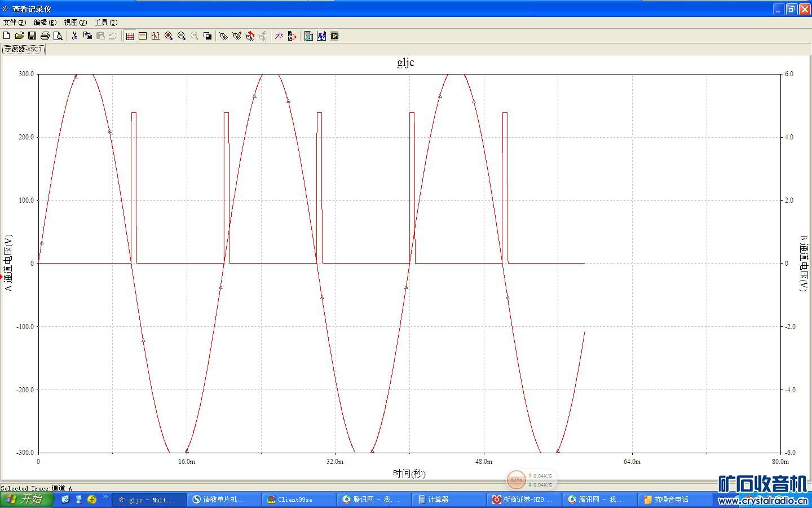Click the grayed-out tag icon
Viewport: 812px width, 508px height.
click(263, 36)
